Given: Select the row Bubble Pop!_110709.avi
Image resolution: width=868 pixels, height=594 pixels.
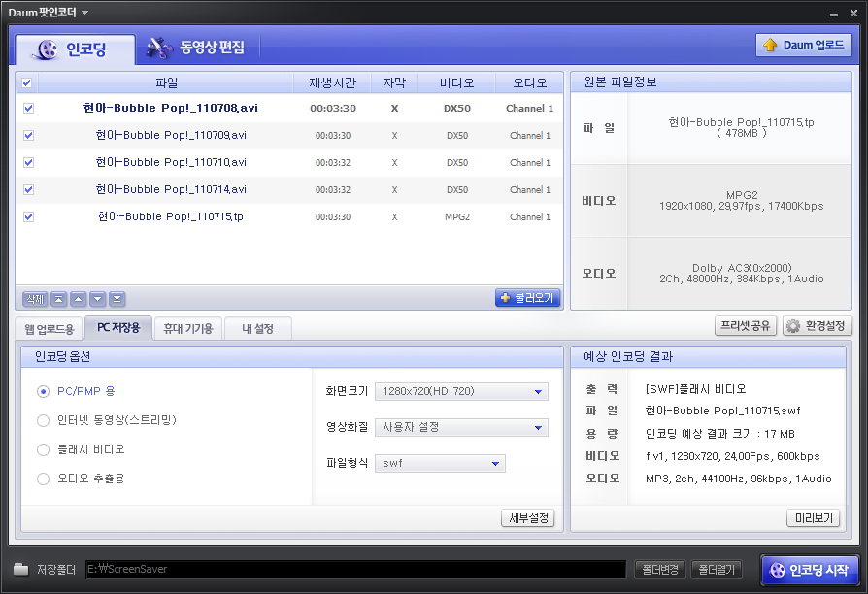Looking at the screenshot, I should 289,135.
